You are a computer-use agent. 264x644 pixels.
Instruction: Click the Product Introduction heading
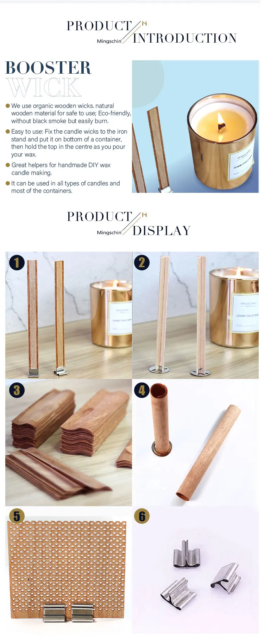click(152, 32)
